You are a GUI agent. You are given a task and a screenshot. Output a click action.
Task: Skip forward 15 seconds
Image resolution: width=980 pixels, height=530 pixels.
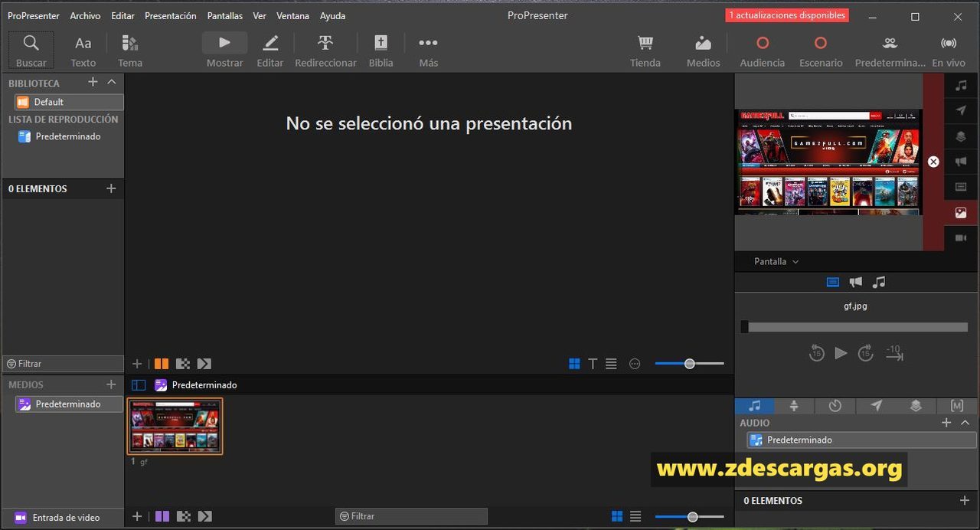click(x=865, y=353)
